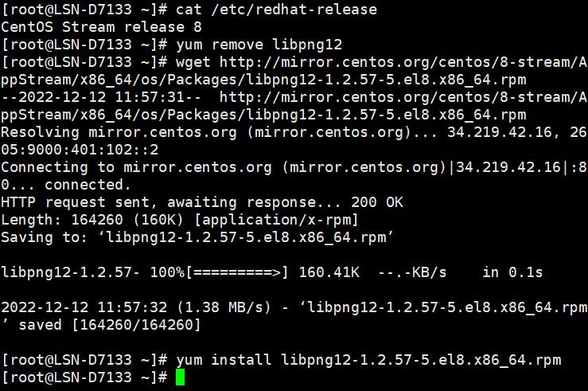Click the 'Saving to:' filename line
The image size is (588, 391).
[197, 237]
